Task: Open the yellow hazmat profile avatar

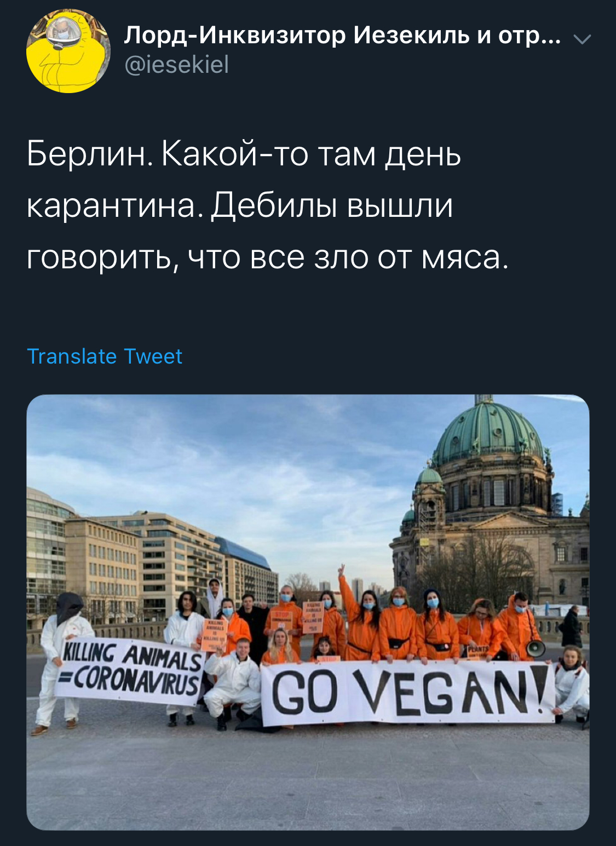Action: [68, 51]
